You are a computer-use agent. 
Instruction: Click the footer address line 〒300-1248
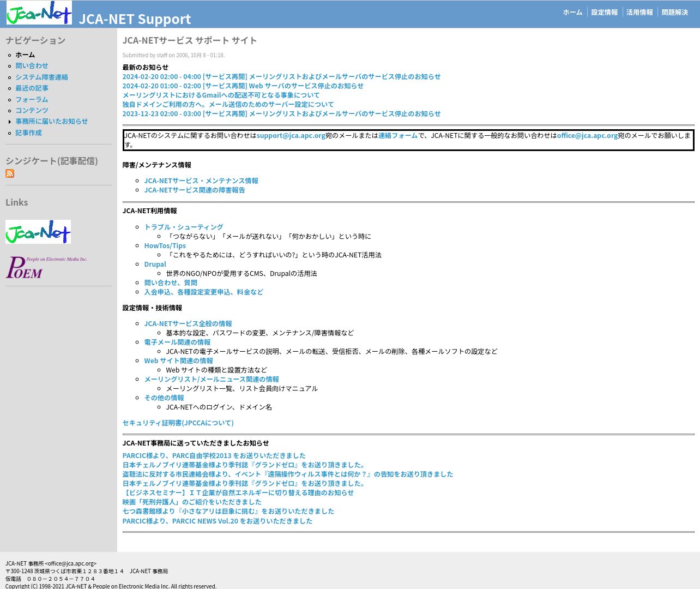click(87, 571)
